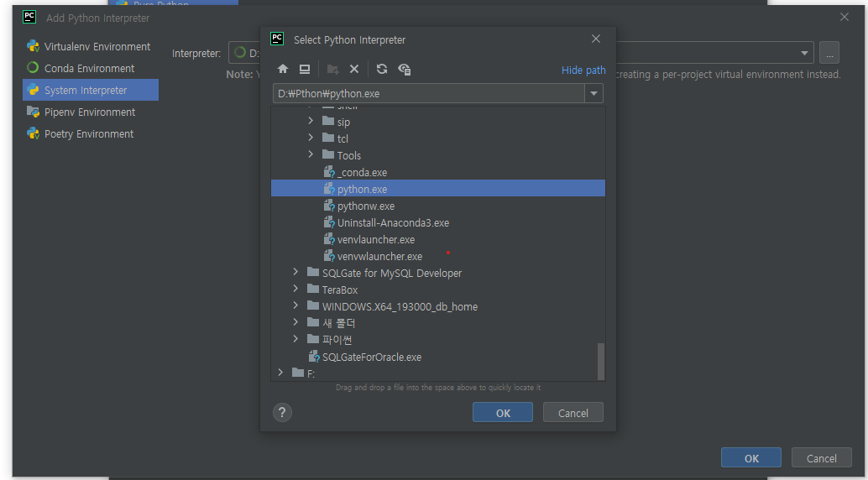The image size is (868, 480).
Task: Click the _conda.exe file icon
Action: coord(329,172)
